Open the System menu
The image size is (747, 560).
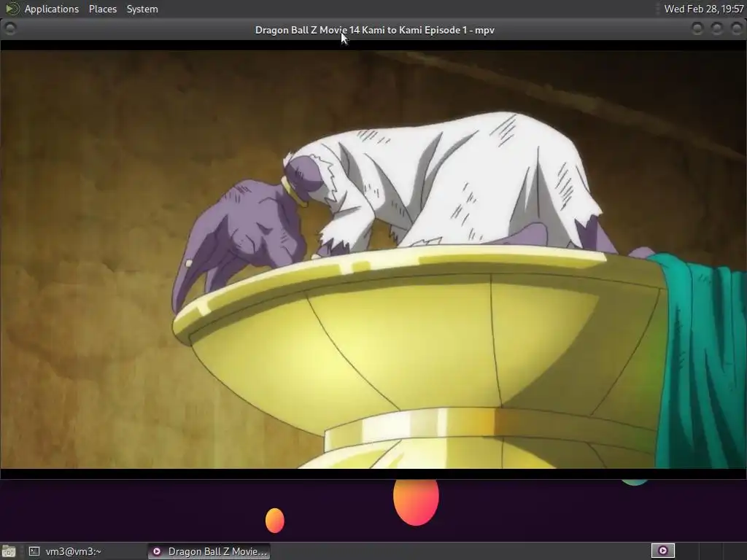pyautogui.click(x=142, y=9)
